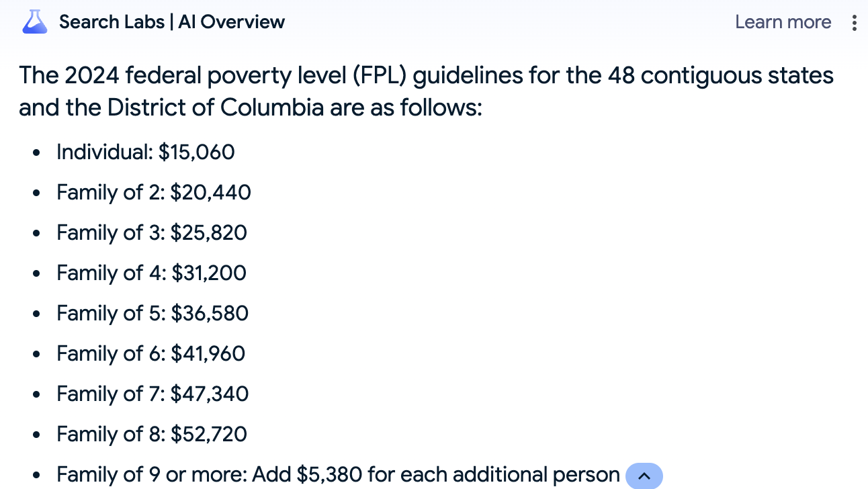868x489 pixels.
Task: Open the three-dot more options menu
Action: coord(854,23)
